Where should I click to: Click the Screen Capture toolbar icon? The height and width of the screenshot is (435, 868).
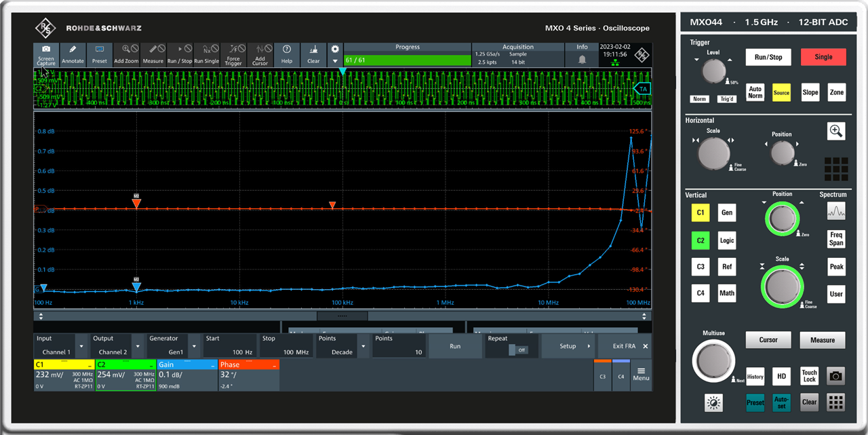[x=46, y=54]
